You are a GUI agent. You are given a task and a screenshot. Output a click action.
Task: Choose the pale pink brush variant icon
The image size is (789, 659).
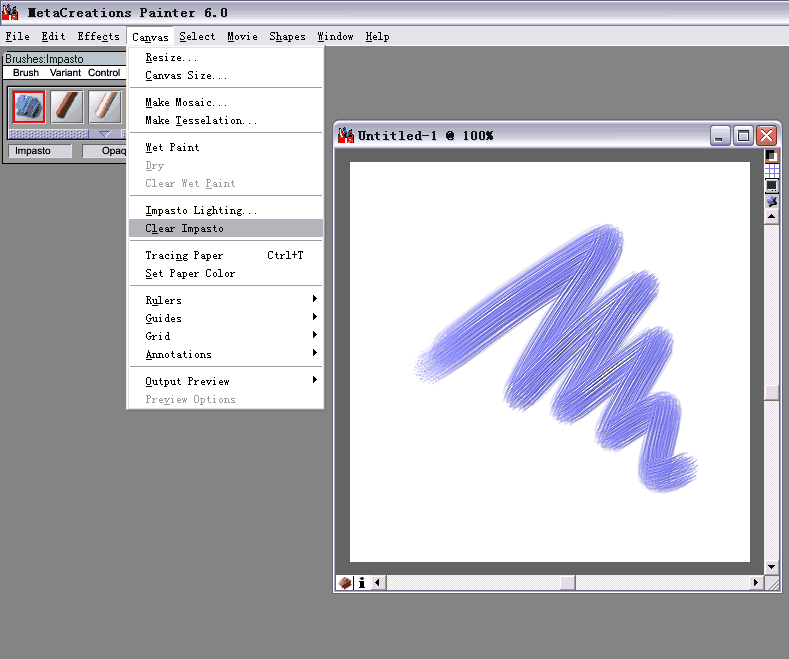tap(105, 107)
